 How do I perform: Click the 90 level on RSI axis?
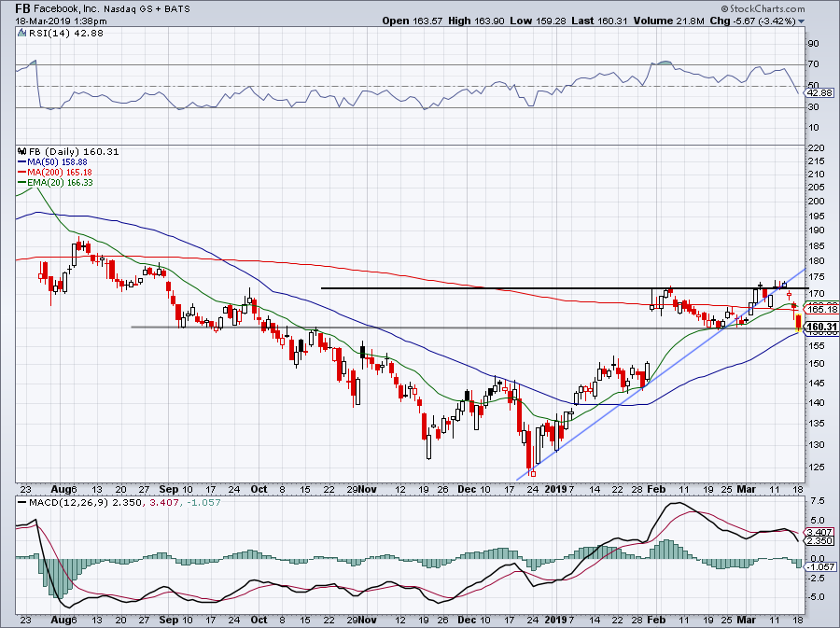tap(813, 43)
